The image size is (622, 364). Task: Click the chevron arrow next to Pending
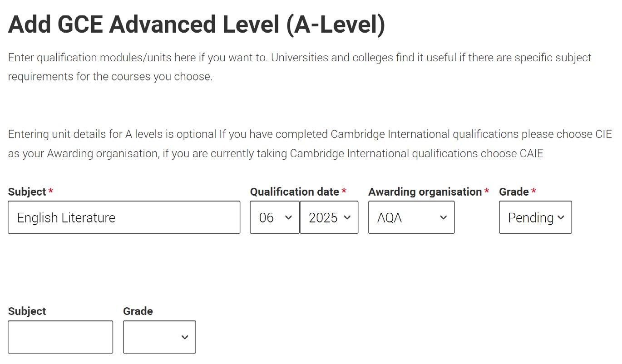(561, 217)
